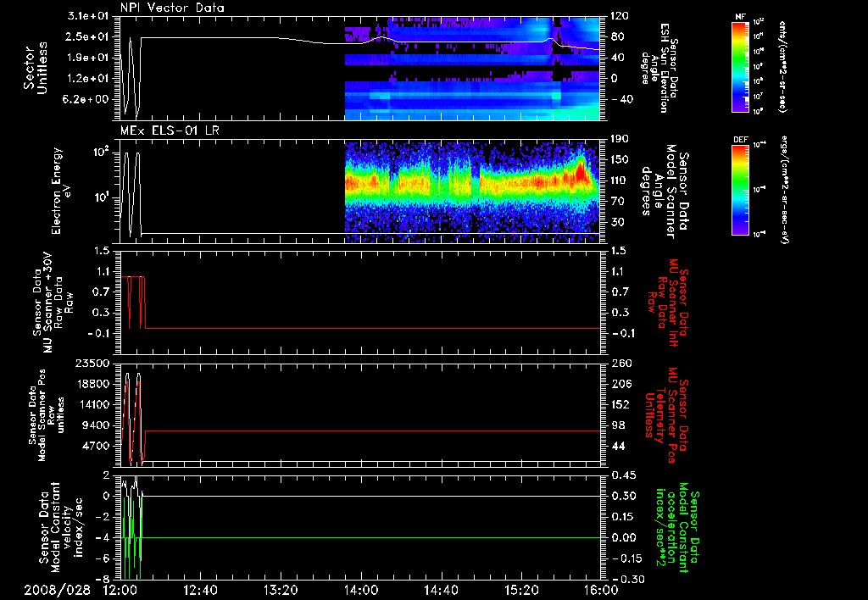This screenshot has width=868, height=600.
Task: Click the DEF color scale bar
Action: (x=740, y=189)
